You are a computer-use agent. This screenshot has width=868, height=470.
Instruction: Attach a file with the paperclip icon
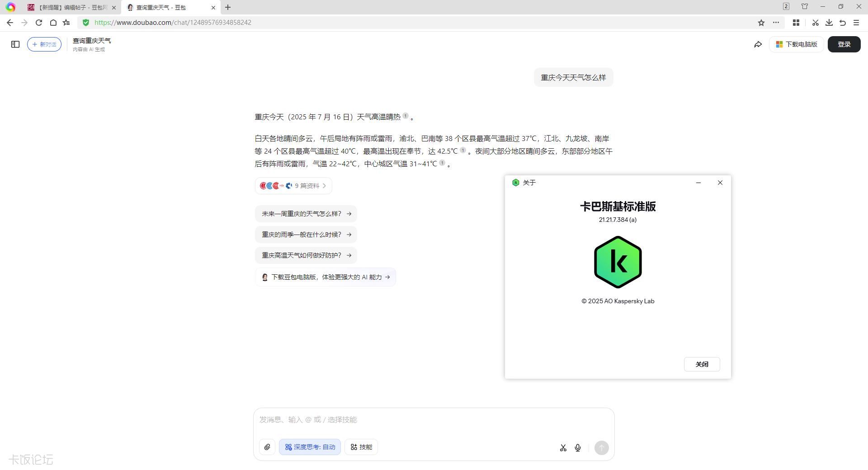click(x=267, y=447)
